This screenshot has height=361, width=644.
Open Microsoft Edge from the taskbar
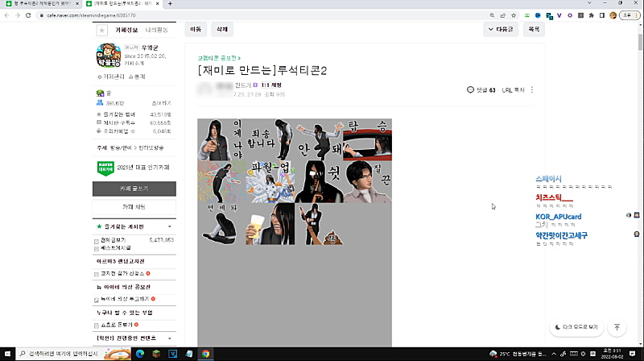[140, 354]
